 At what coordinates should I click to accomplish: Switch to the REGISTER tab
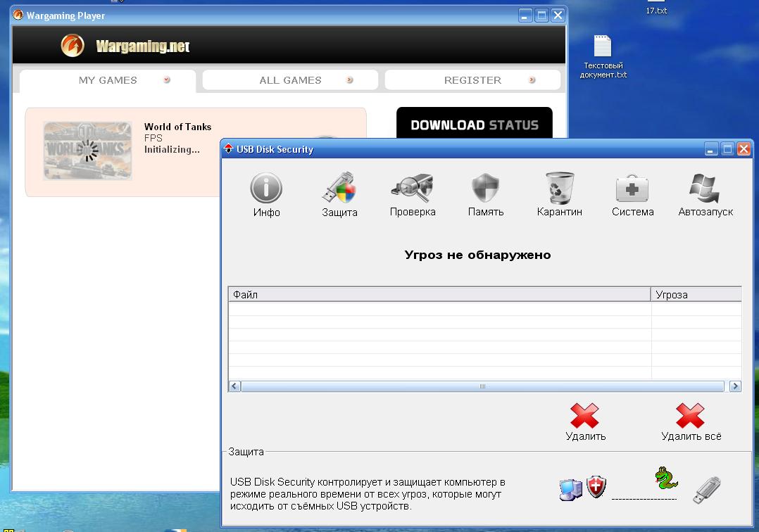pyautogui.click(x=473, y=80)
